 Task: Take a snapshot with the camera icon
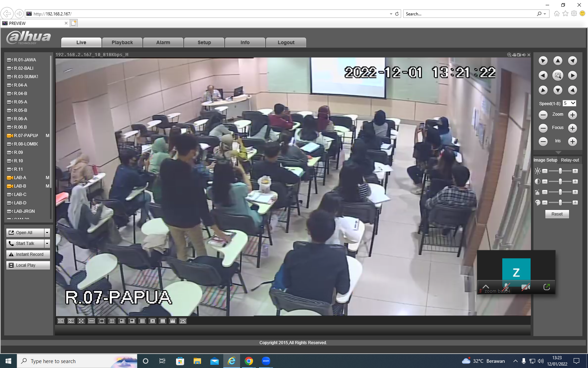pos(519,55)
